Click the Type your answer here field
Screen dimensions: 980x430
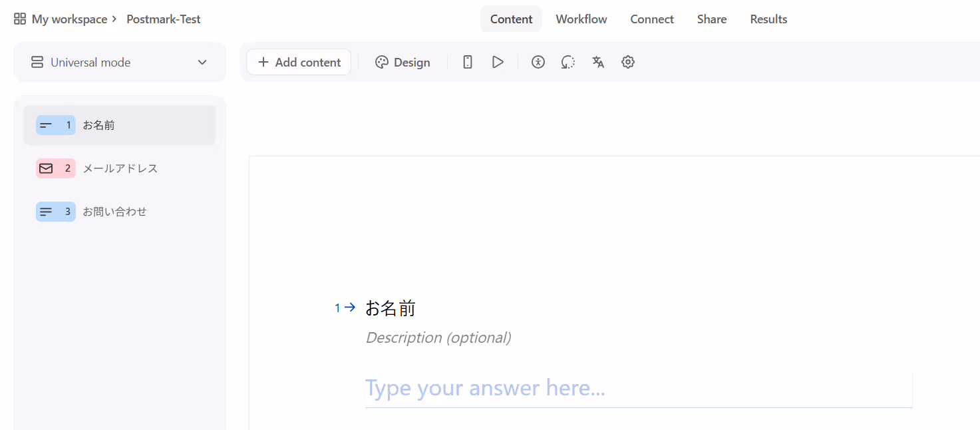(x=639, y=388)
